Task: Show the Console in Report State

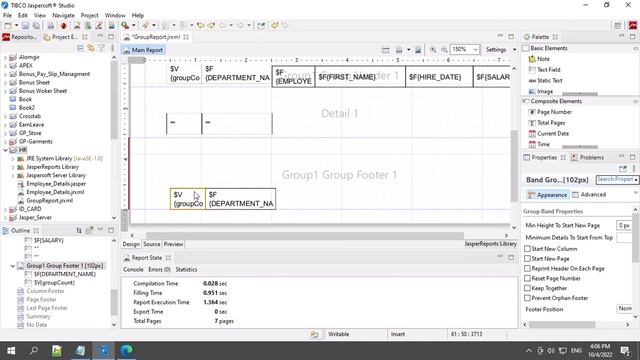Action: coord(133,269)
